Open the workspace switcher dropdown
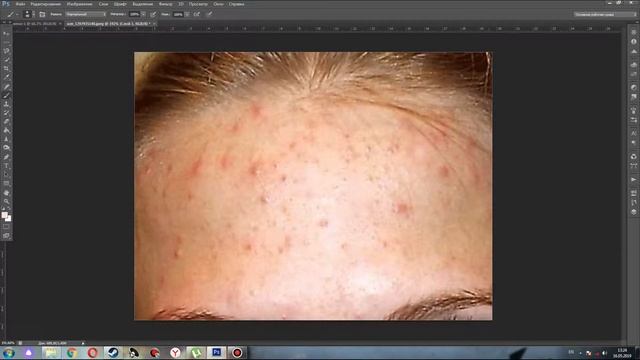This screenshot has width=640, height=360. [x=605, y=14]
